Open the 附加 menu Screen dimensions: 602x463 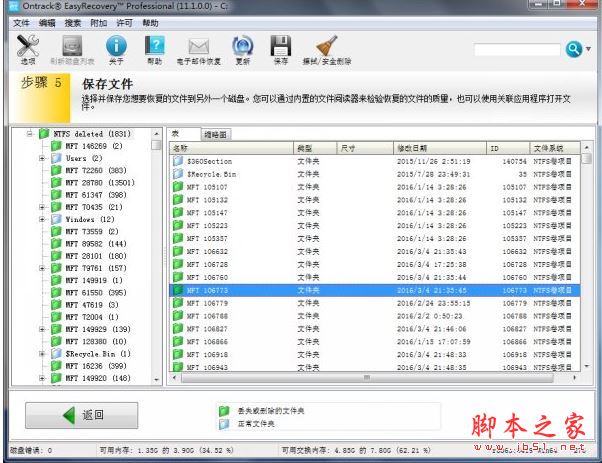click(x=99, y=23)
